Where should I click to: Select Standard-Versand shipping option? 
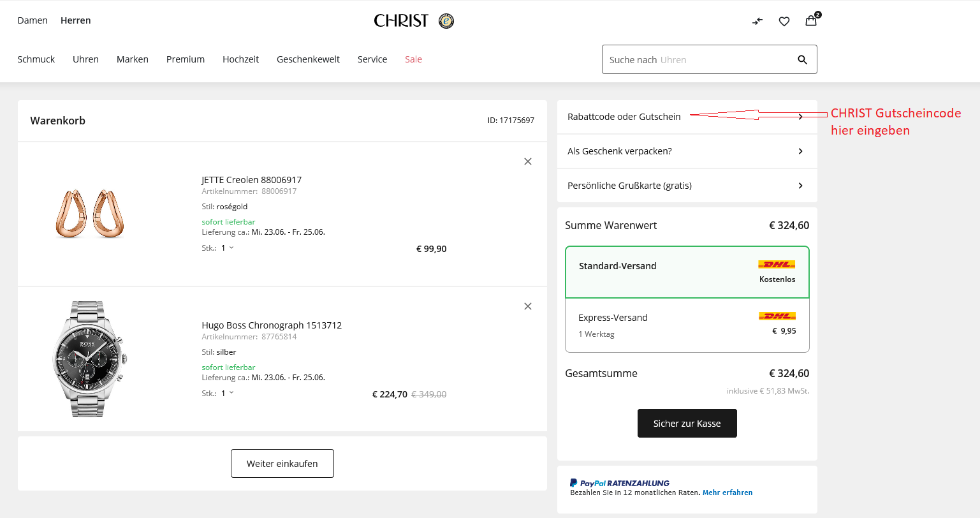(687, 272)
